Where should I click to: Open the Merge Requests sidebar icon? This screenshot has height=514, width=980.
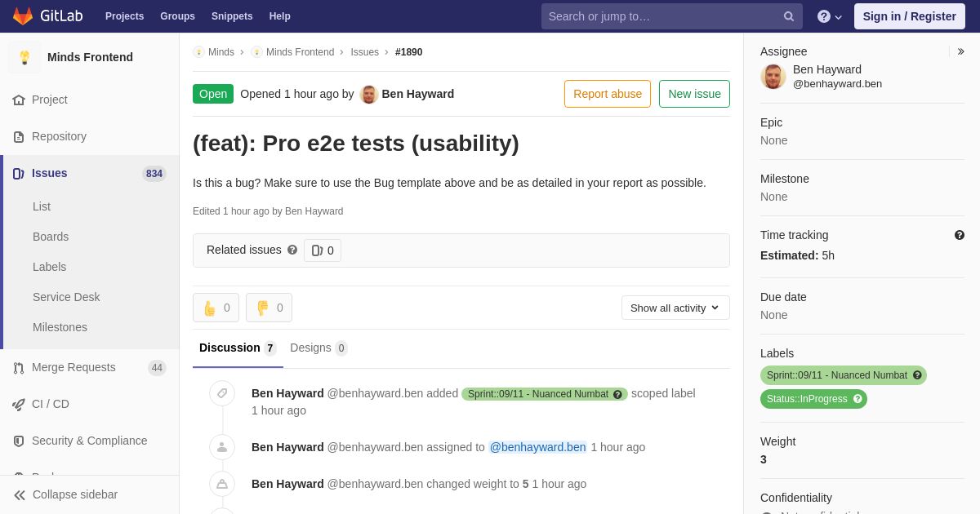19,368
